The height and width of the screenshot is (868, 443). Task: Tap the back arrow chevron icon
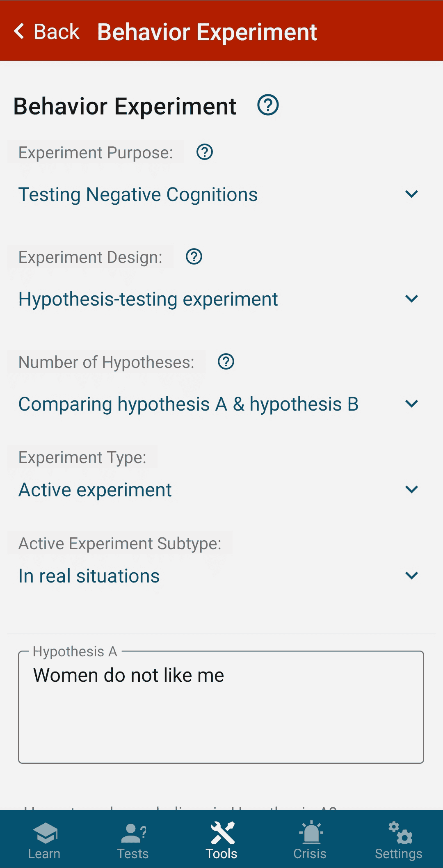(x=19, y=31)
